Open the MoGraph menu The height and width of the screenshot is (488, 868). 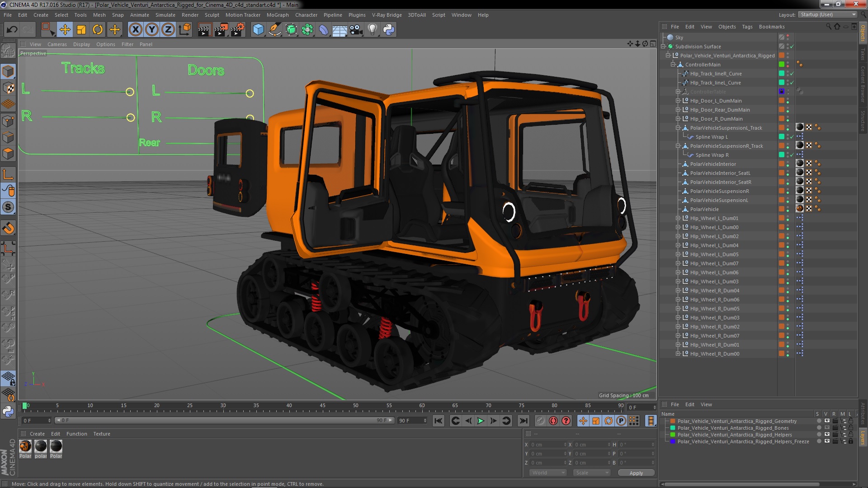click(x=277, y=15)
